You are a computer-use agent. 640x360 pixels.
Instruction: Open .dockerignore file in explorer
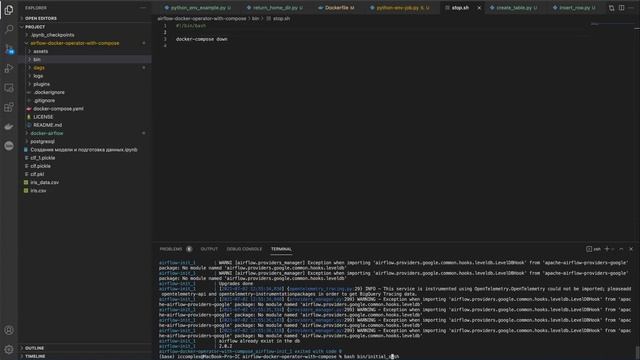tap(49, 92)
